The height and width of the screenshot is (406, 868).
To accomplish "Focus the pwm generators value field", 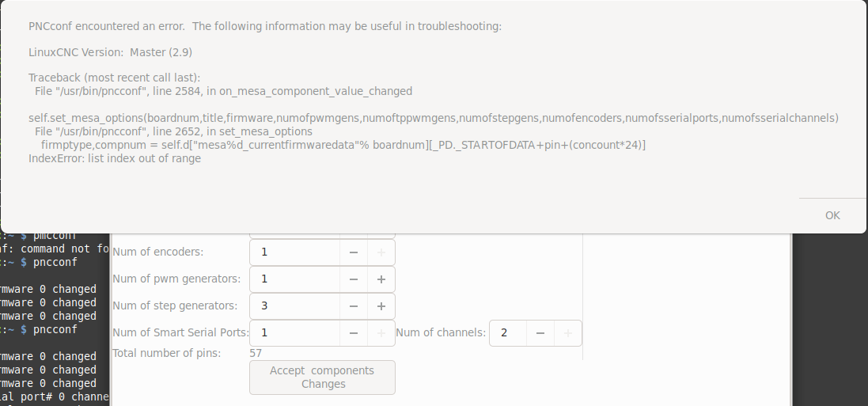I will coord(294,279).
